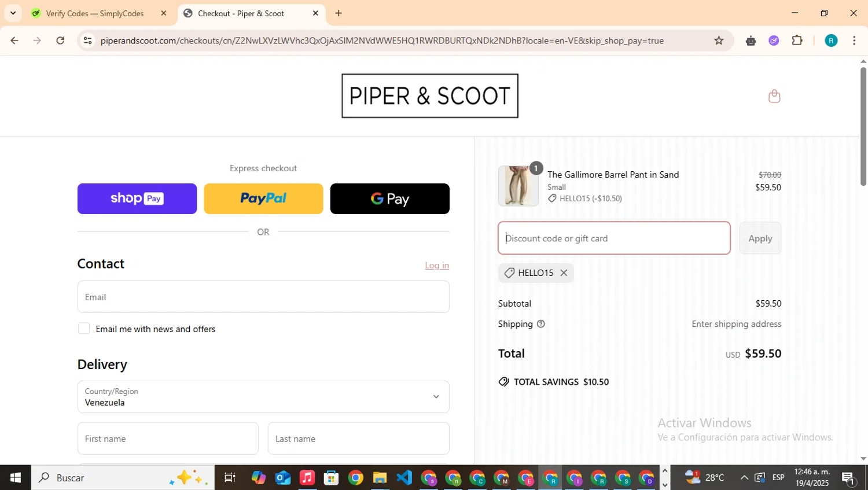Screen dimensions: 868x490
Task: Open the Windows Start menu
Action: click(16, 478)
